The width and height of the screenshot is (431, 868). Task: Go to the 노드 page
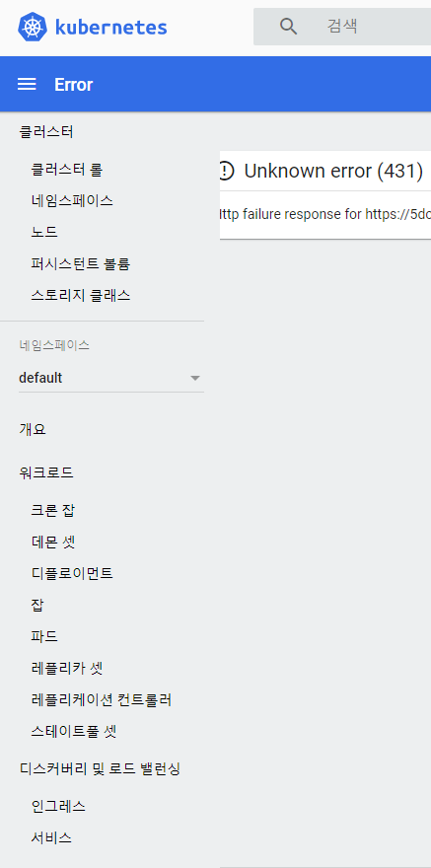click(44, 232)
